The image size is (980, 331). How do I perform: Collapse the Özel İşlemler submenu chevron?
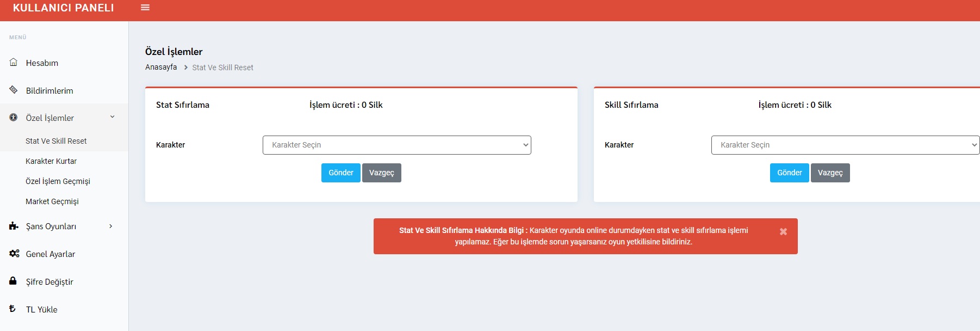pyautogui.click(x=113, y=117)
